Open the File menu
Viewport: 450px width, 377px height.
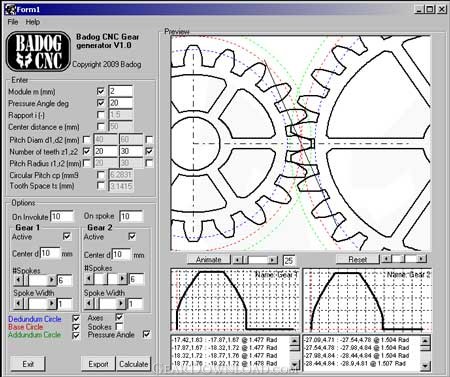pos(13,22)
